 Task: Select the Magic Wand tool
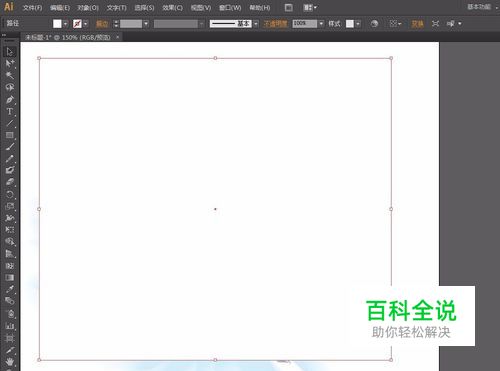(x=10, y=75)
